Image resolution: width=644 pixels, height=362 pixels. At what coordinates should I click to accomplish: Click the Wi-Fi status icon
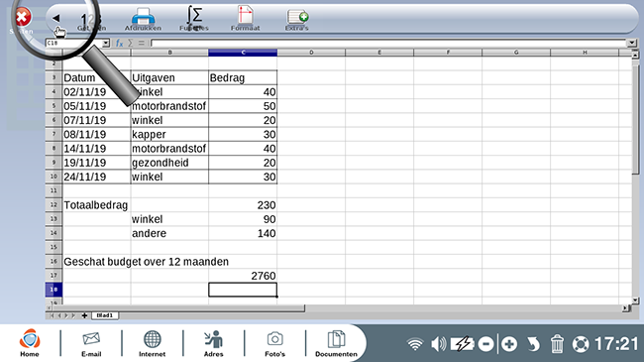(x=415, y=344)
